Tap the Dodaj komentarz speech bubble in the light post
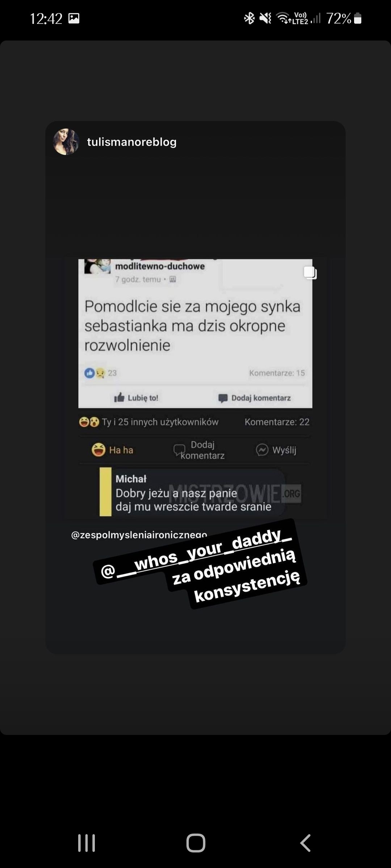Screen dimensions: 391x868 tap(223, 398)
